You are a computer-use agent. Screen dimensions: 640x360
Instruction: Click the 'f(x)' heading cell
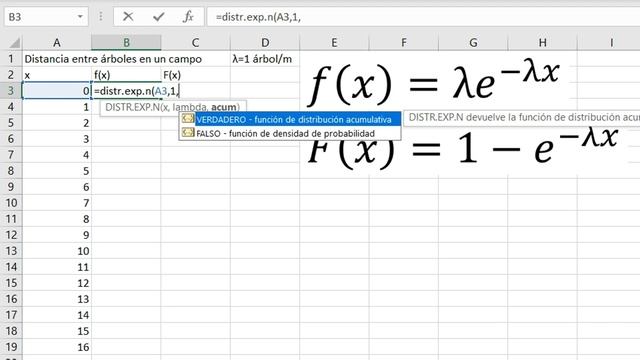[x=126, y=75]
